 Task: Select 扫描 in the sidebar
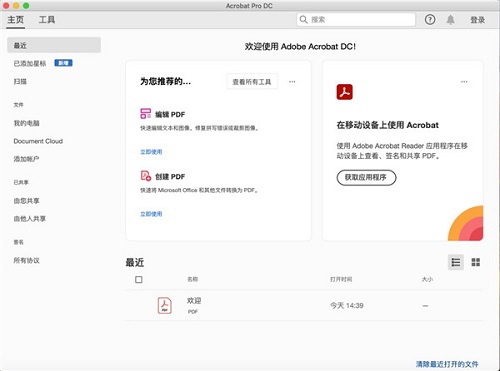click(20, 81)
